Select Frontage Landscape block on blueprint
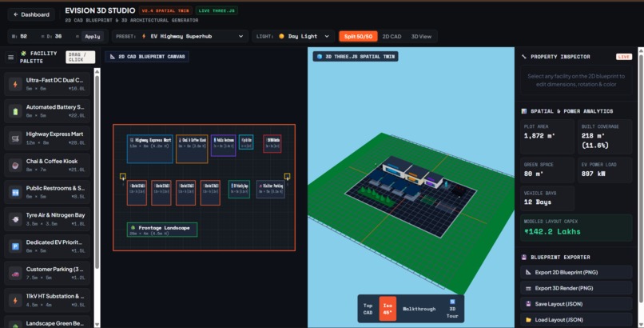Viewport: 644px width, 328px height. coord(162,230)
